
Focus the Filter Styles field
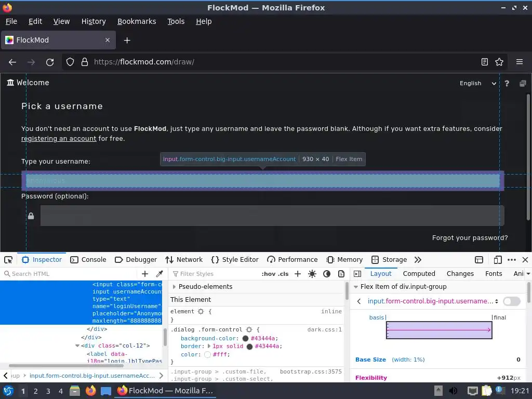215,274
